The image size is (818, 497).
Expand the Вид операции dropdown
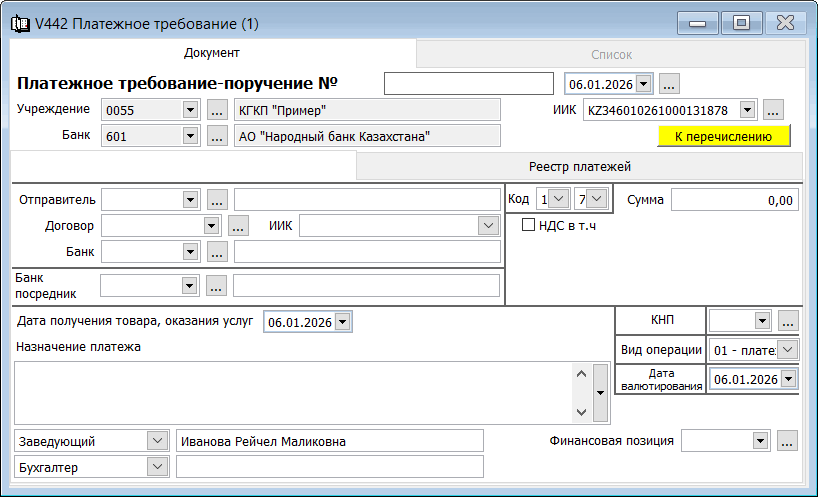point(788,350)
